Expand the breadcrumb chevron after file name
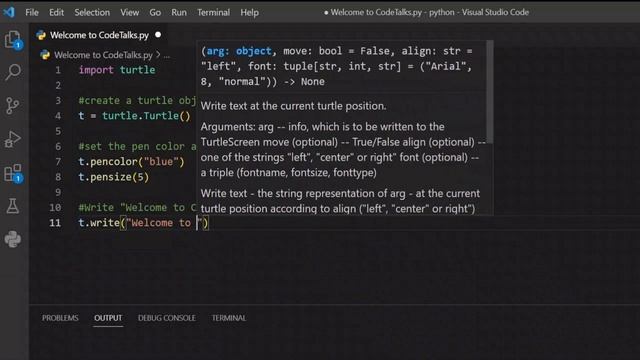 click(158, 55)
